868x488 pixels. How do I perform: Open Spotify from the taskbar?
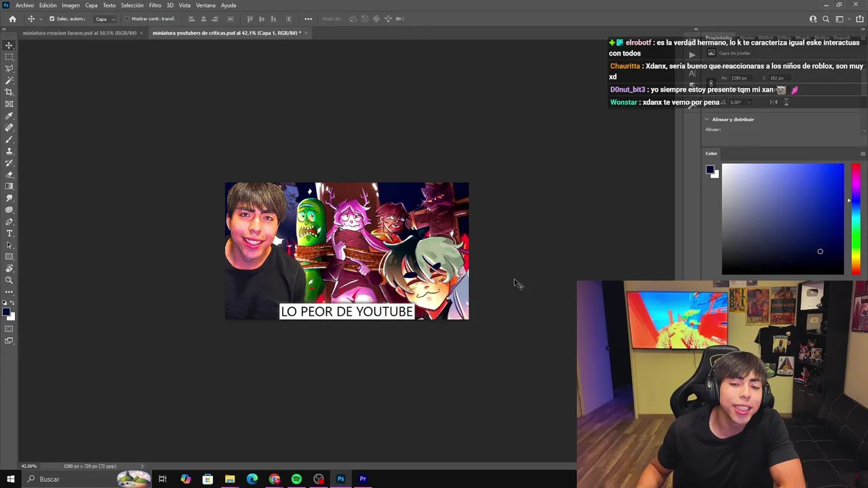coord(296,479)
